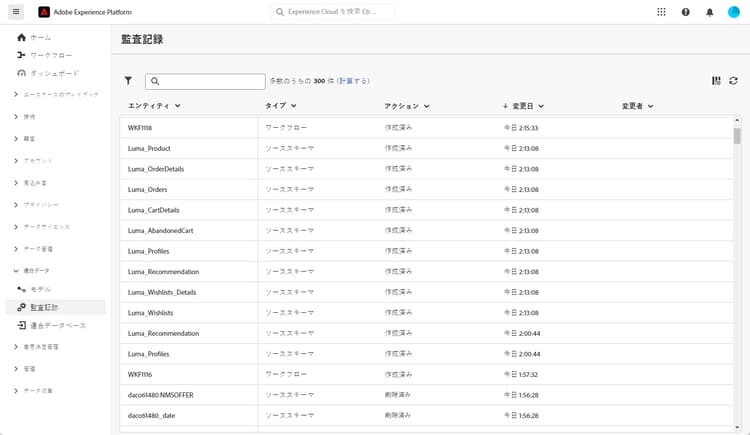The image size is (750, 435).
Task: Open the タイプ column dropdown
Action: tap(293, 106)
